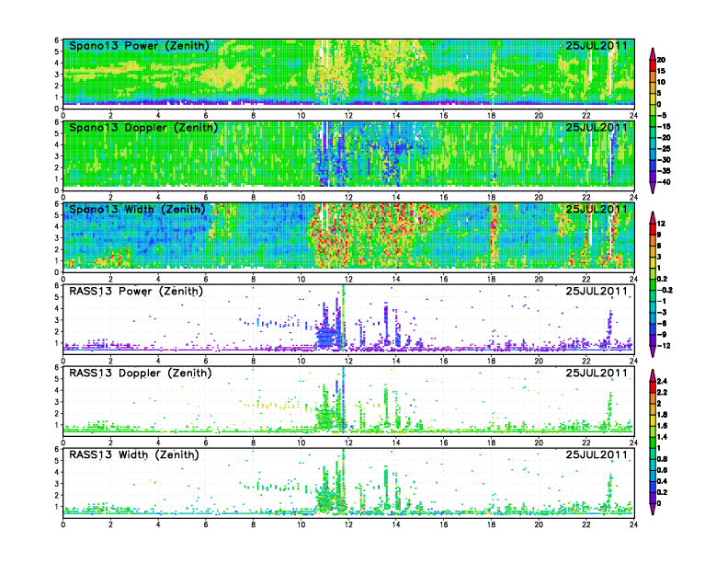
Task: Pick the bright green segment of the bottom colorbar
Action: (x=653, y=442)
